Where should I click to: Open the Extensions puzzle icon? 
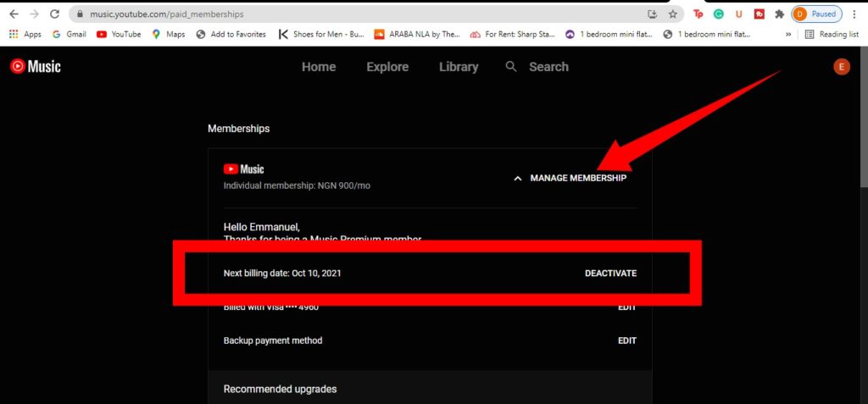click(780, 14)
